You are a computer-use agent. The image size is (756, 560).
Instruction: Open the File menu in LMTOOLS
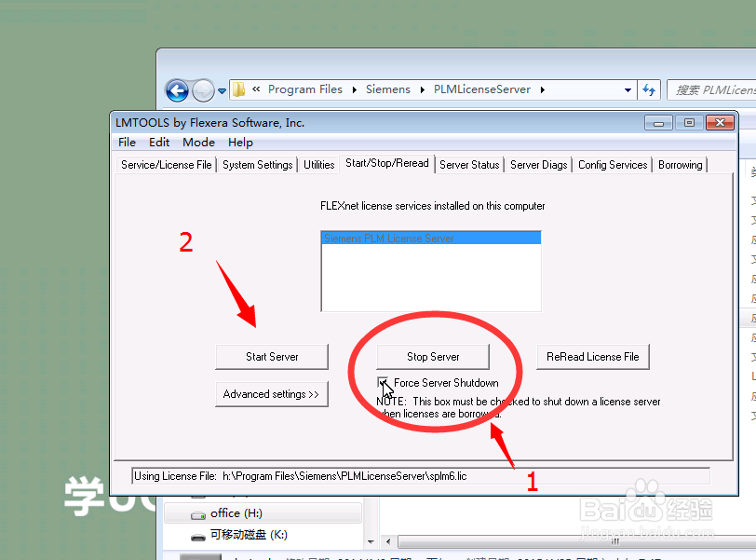(x=127, y=143)
